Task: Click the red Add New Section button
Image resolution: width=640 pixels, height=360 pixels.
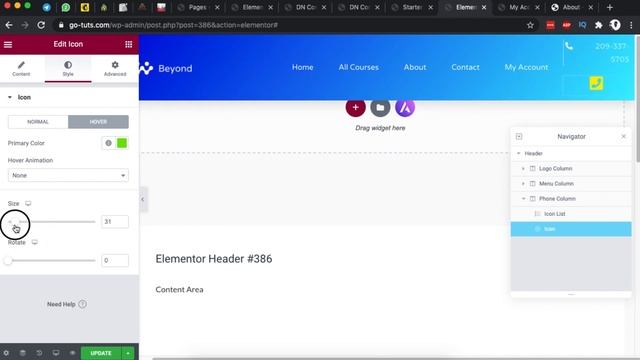Action: 356,107
